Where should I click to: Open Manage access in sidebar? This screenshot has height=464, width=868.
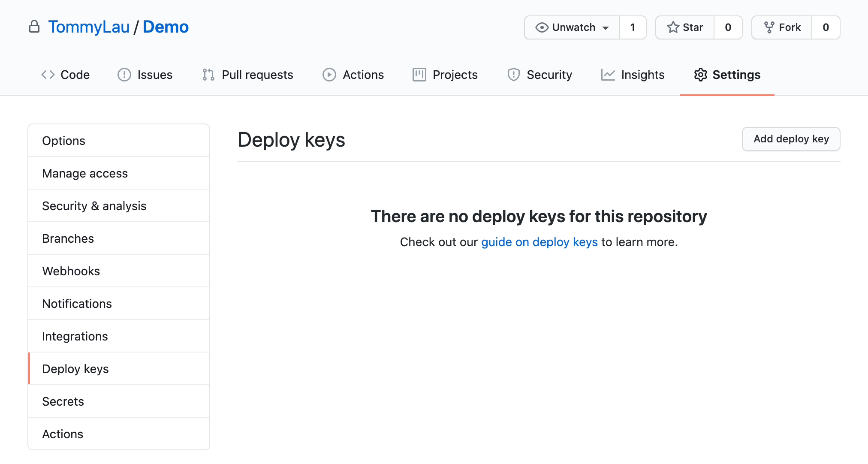pyautogui.click(x=85, y=173)
